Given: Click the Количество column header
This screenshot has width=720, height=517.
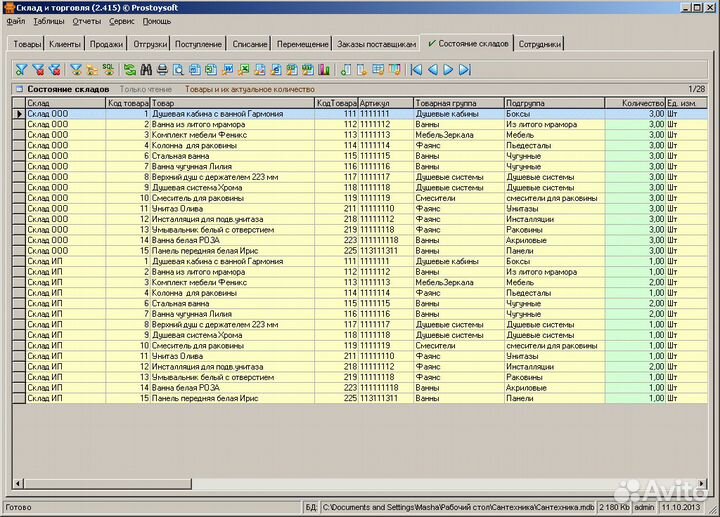Looking at the screenshot, I should 642,103.
